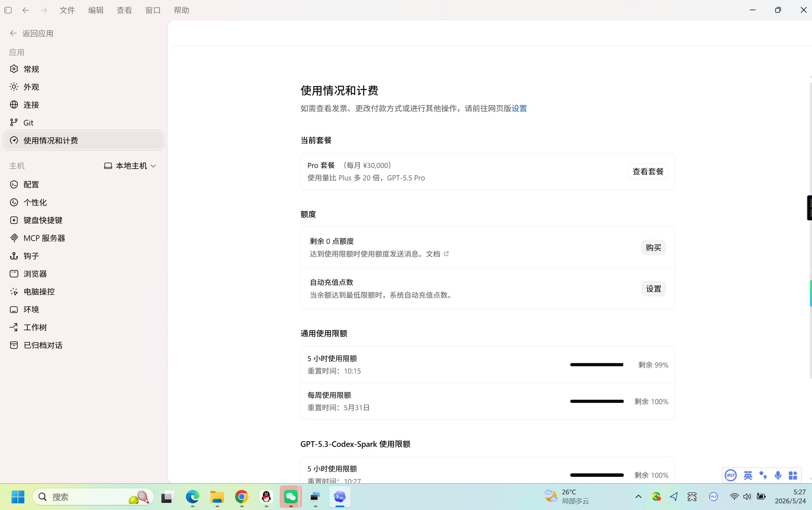Open Microsoft Edge from the taskbar
The width and height of the screenshot is (812, 510).
(x=192, y=497)
